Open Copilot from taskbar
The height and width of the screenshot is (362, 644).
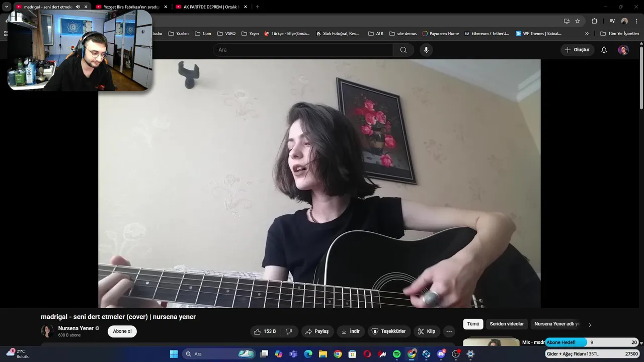click(279, 354)
